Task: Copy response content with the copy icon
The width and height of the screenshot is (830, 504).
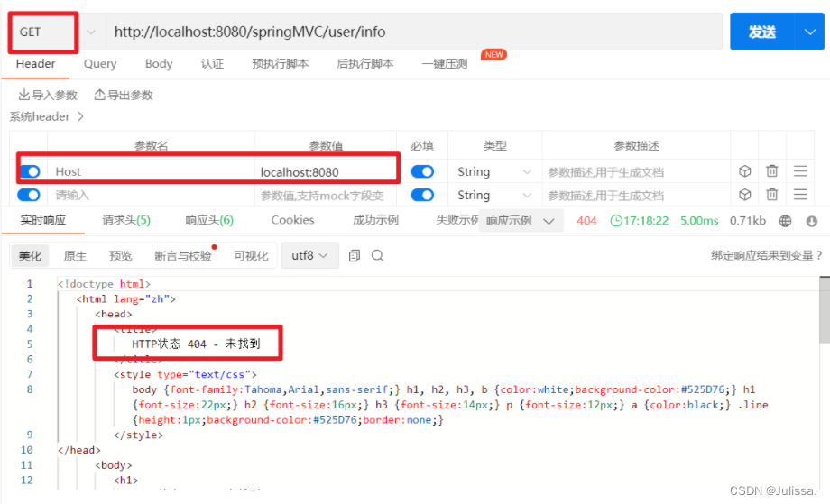Action: click(x=355, y=256)
